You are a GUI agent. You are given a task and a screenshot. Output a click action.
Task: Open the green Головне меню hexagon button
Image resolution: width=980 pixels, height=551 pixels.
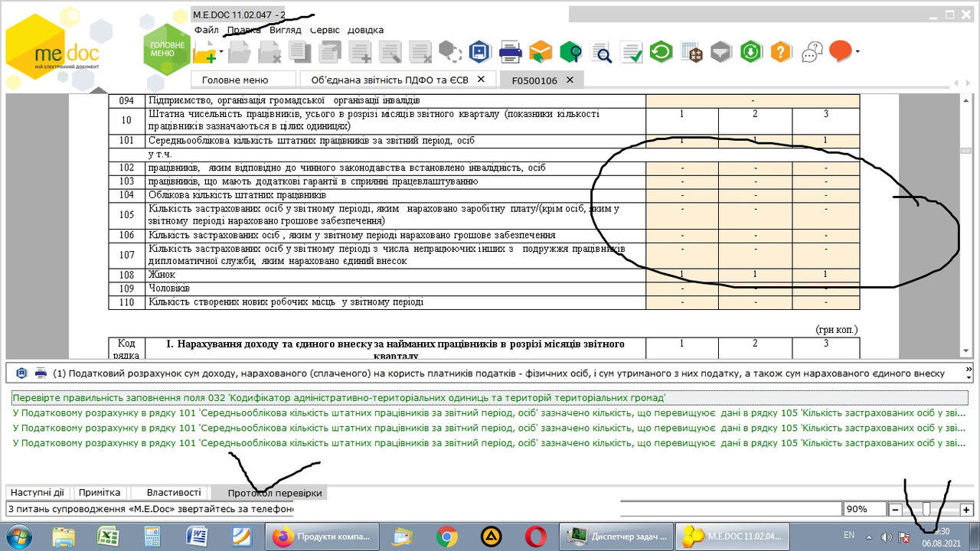[167, 50]
